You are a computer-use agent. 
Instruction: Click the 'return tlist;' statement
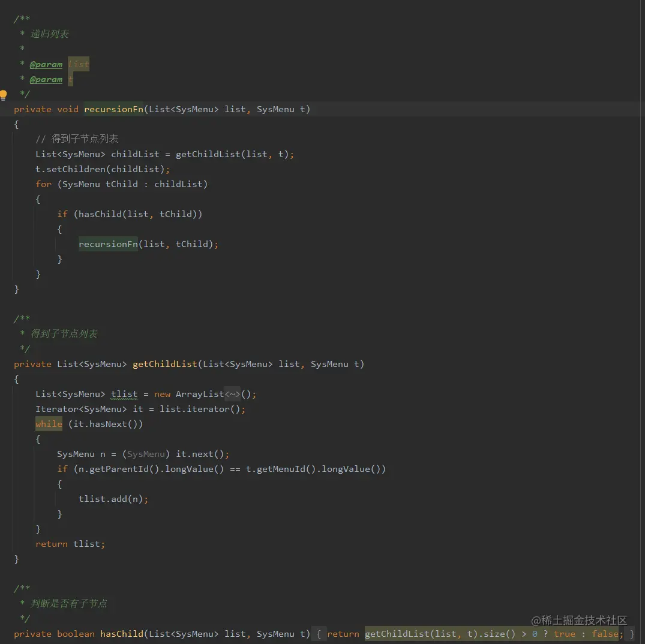pos(70,544)
